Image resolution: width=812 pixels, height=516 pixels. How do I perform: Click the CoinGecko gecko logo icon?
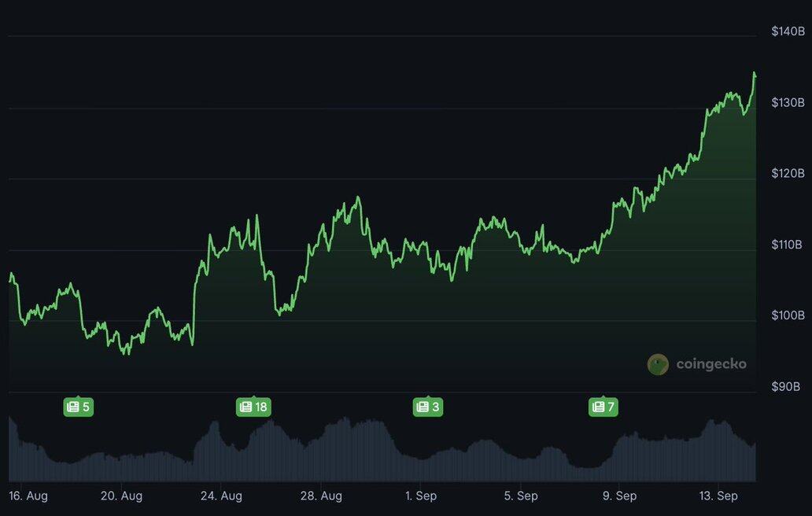[x=658, y=364]
